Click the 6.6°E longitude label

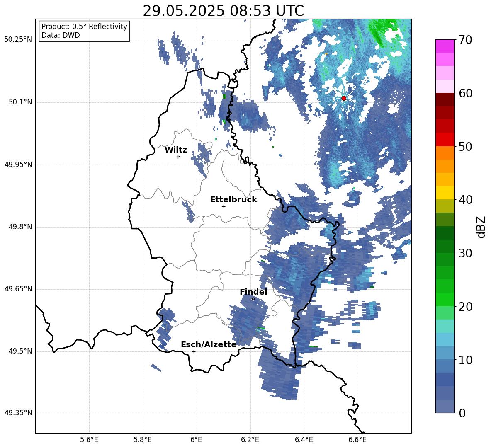357,440
